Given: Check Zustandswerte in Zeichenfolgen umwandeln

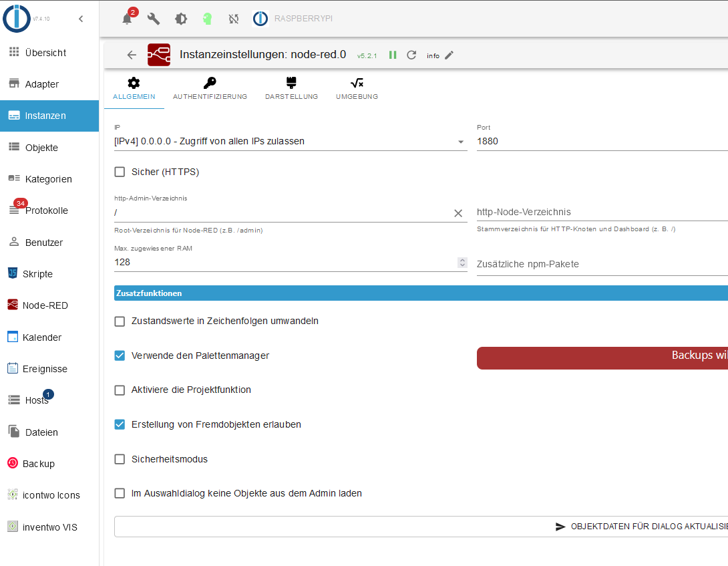Looking at the screenshot, I should [120, 321].
